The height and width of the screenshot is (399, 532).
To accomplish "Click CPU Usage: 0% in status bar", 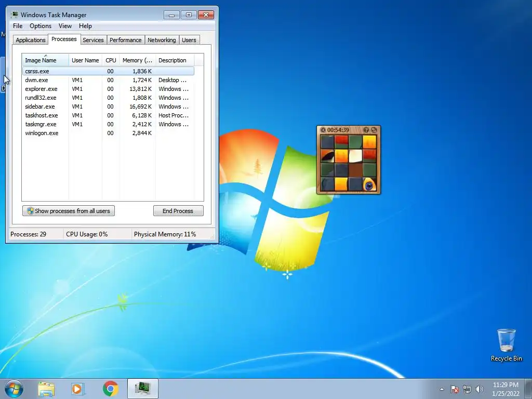I will tap(87, 234).
